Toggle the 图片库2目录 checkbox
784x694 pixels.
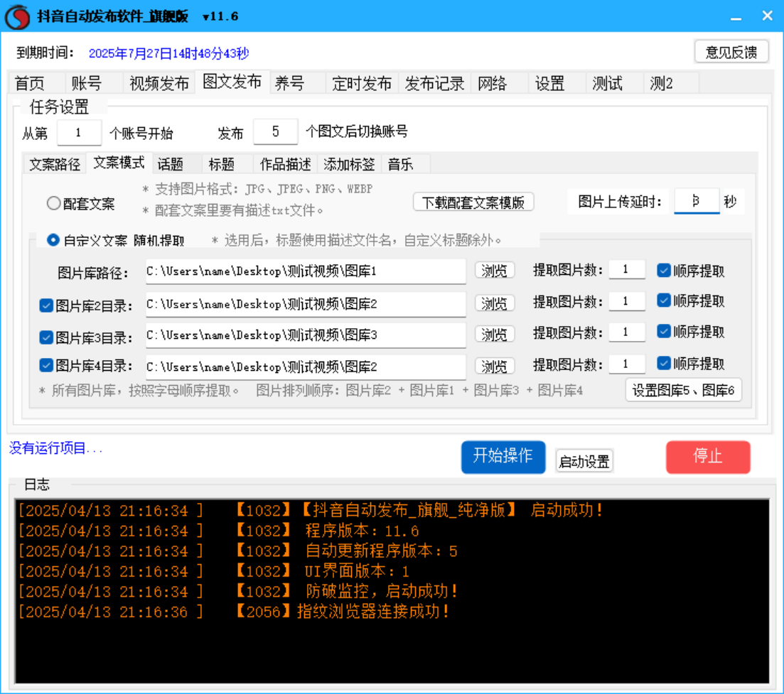point(46,305)
